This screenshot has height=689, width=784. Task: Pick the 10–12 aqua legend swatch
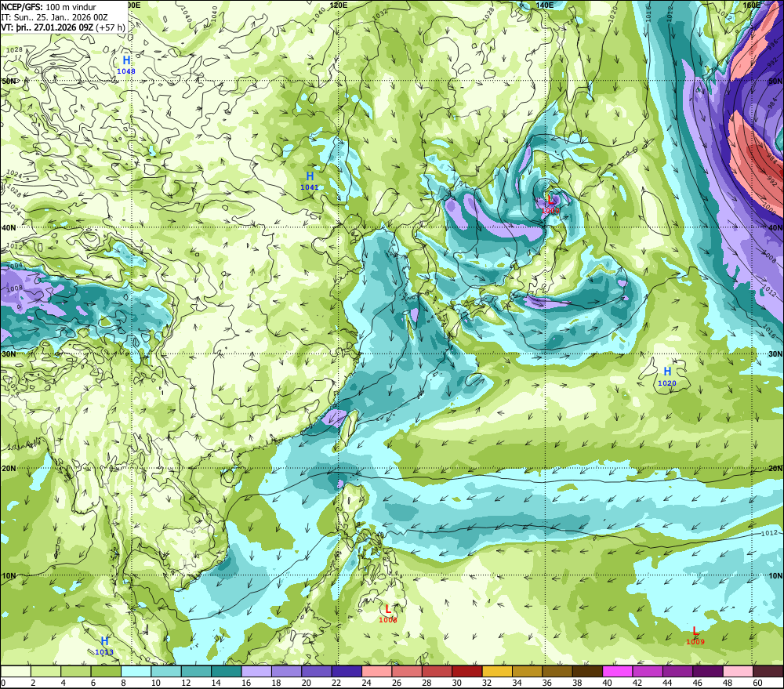click(x=166, y=671)
